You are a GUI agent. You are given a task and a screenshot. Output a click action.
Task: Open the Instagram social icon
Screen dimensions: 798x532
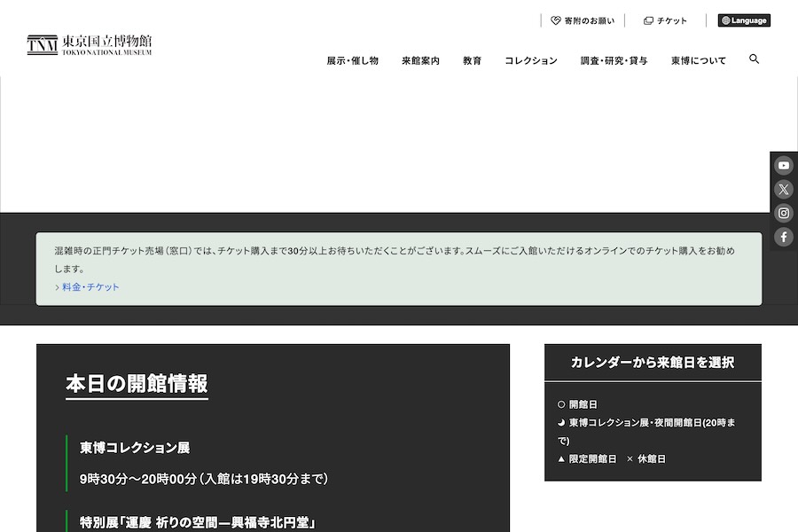784,213
